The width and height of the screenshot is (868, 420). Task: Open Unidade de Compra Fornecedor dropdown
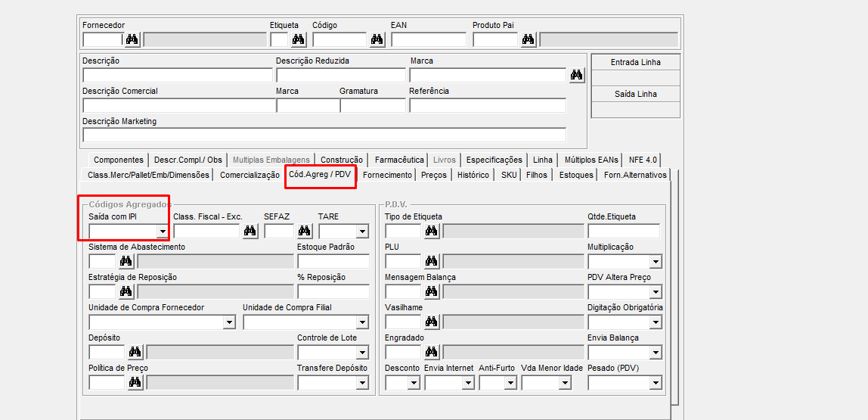pyautogui.click(x=230, y=322)
